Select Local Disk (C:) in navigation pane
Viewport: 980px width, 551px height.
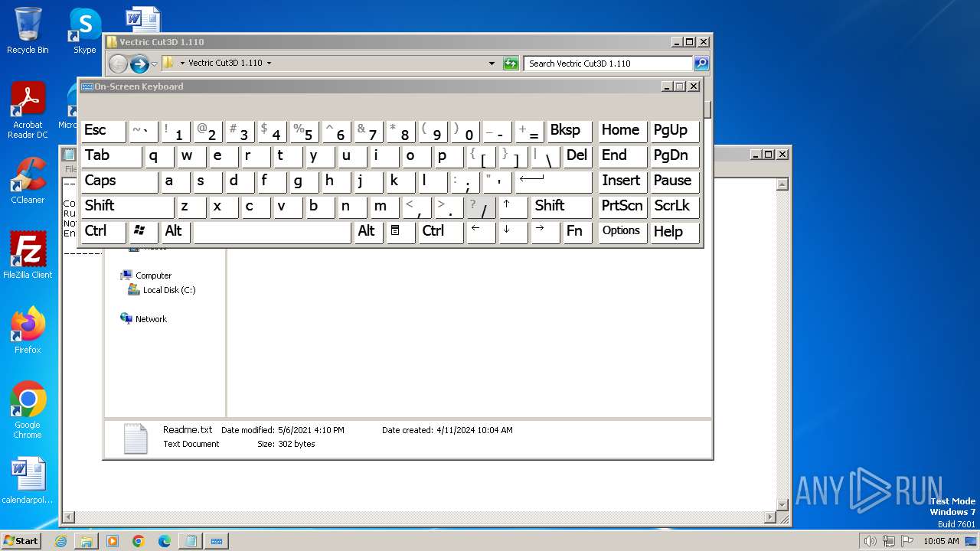pos(162,290)
